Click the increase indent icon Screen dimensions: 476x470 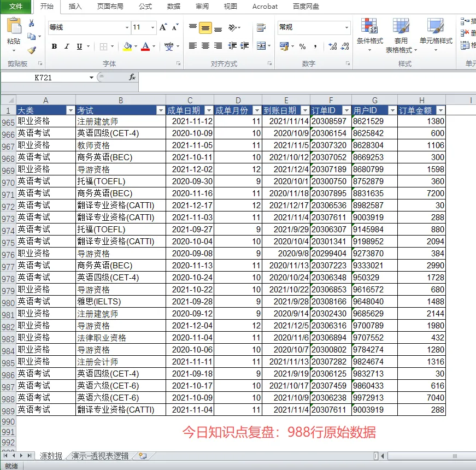pyautogui.click(x=245, y=45)
